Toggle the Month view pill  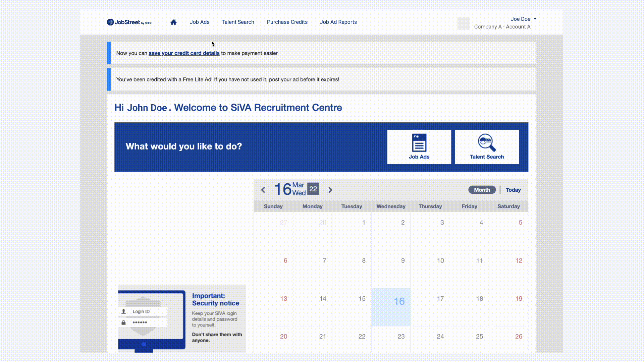click(482, 190)
